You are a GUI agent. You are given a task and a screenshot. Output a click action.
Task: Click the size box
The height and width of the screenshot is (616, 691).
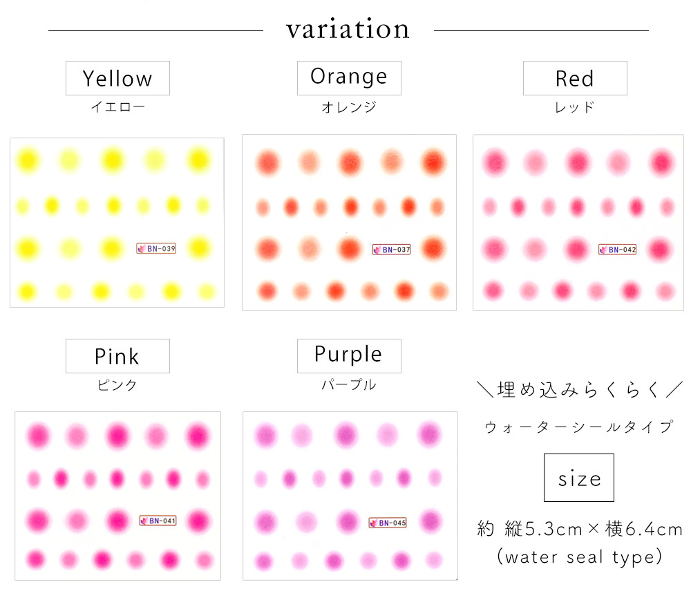pos(579,478)
